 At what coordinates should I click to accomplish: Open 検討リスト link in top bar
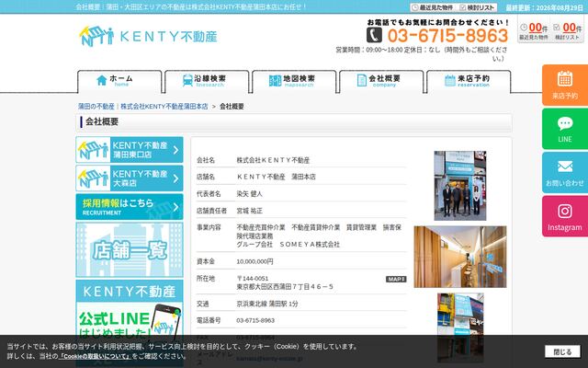pos(478,7)
